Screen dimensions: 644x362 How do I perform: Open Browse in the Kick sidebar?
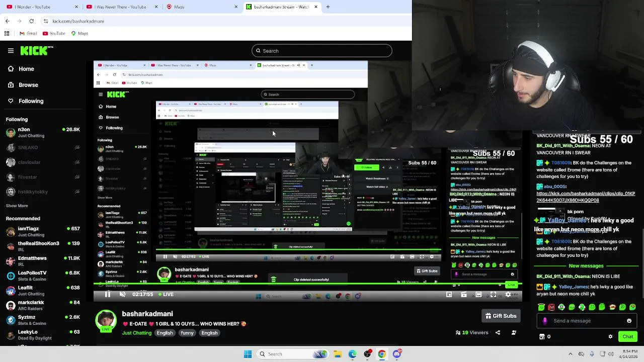(23, 85)
